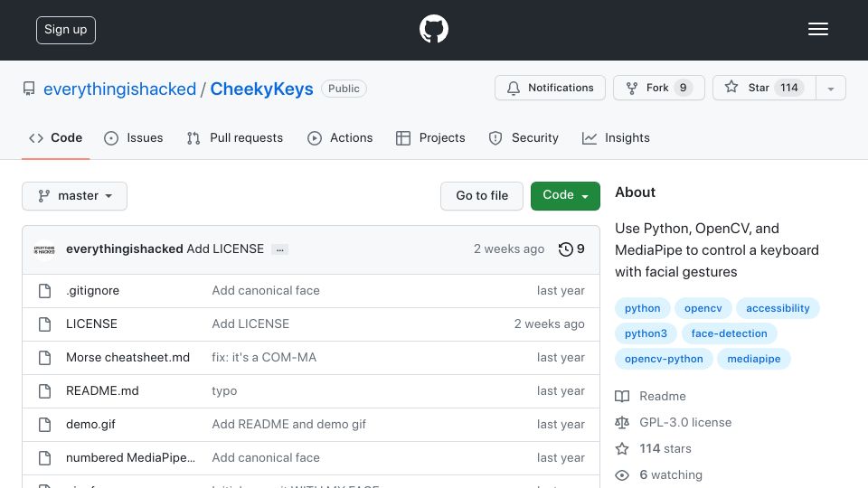The height and width of the screenshot is (488, 868).
Task: Select the python topic tag
Action: point(642,308)
